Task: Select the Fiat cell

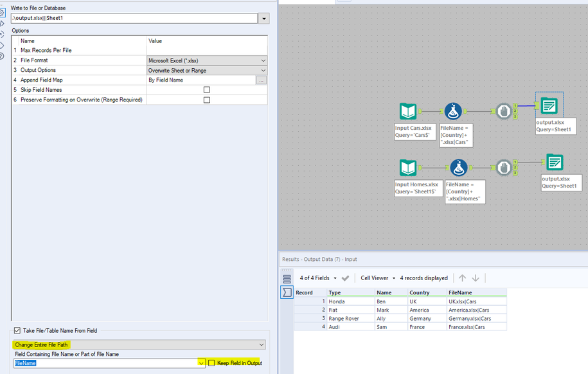Action: 351,310
